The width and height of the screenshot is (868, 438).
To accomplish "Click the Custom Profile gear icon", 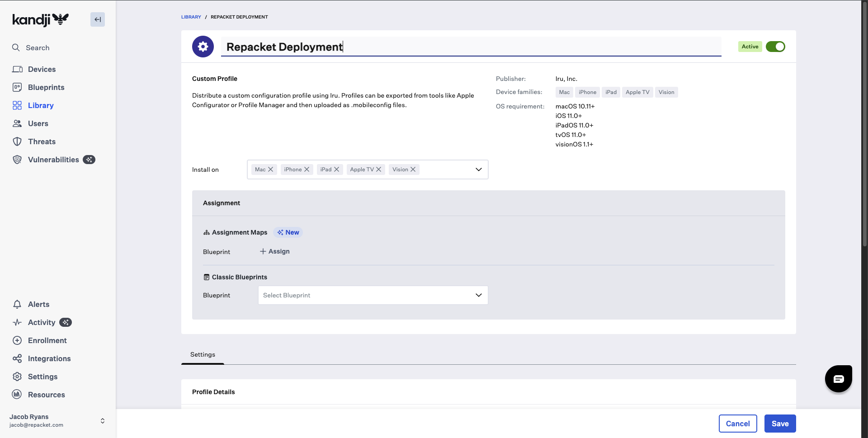I will (203, 47).
